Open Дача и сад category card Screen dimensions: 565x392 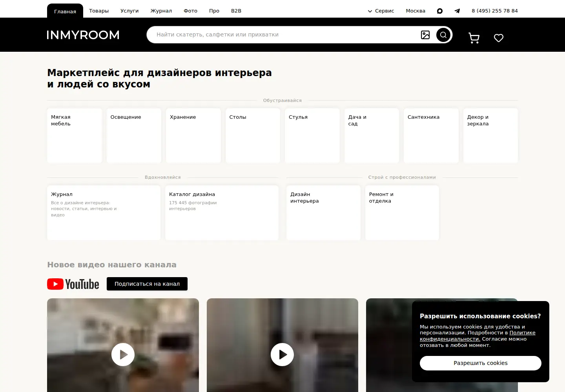[372, 136]
